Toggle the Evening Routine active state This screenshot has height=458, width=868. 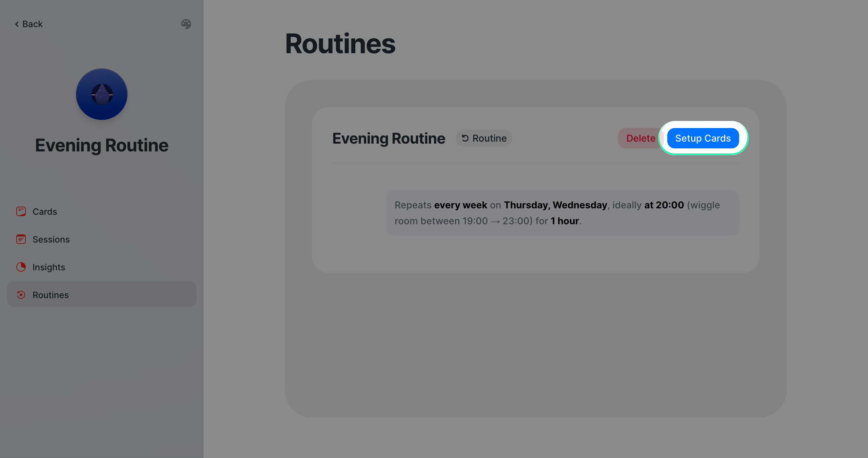pyautogui.click(x=484, y=138)
